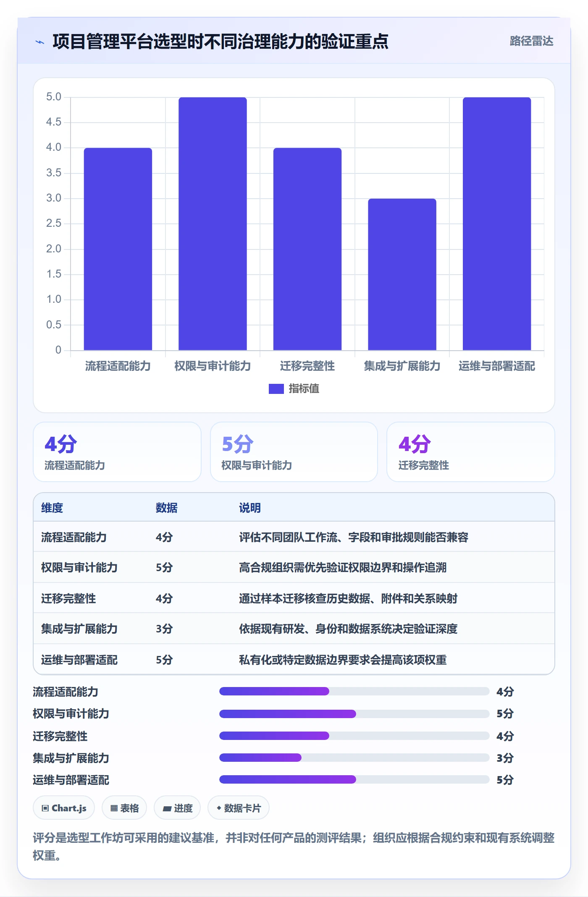Select the text 通过样本迁移核查历史数据、附件和关系映射
Viewport: 588px width, 897px height.
[x=348, y=598]
